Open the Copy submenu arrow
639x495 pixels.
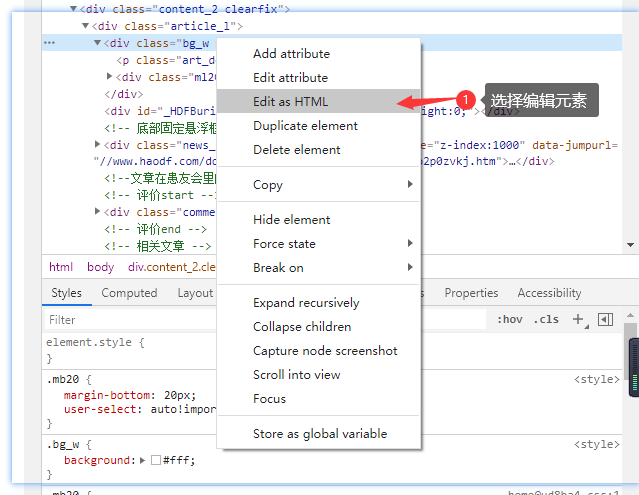(410, 185)
